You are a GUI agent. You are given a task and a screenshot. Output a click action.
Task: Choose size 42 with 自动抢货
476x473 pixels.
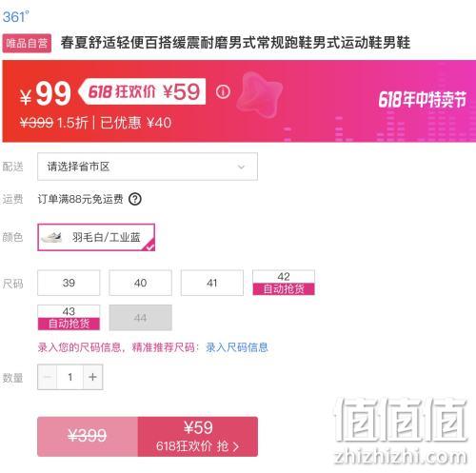click(284, 283)
